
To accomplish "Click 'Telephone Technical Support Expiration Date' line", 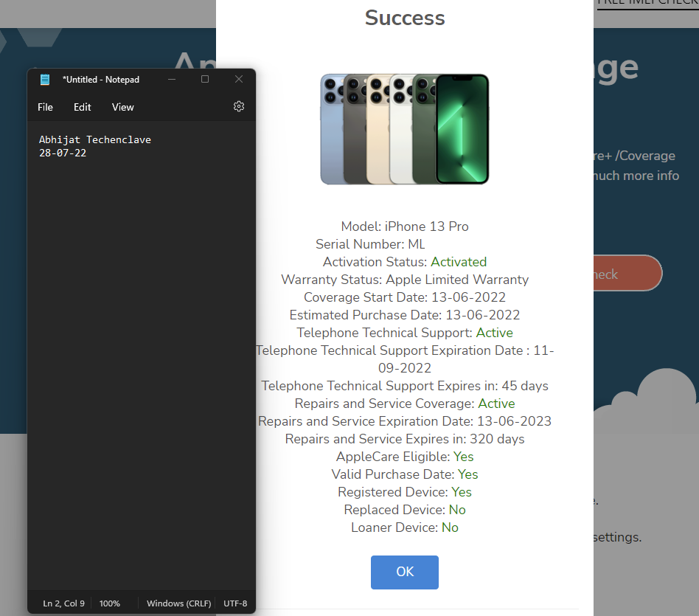I will [405, 359].
